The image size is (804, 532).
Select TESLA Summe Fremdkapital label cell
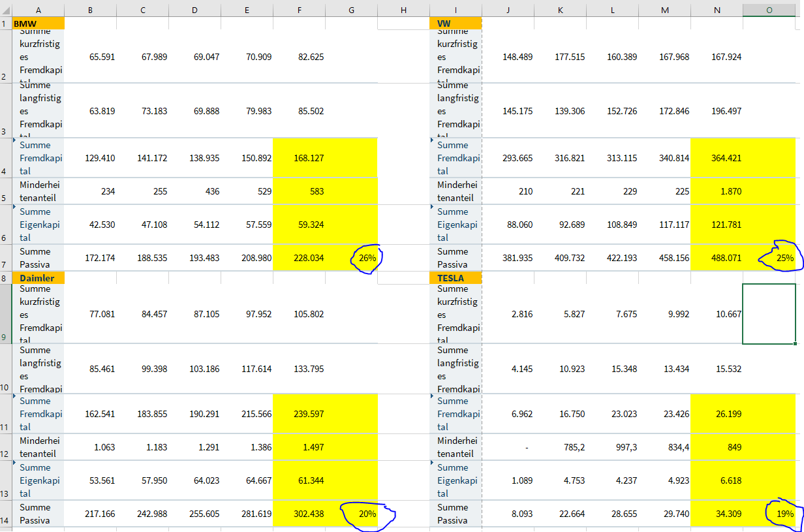[x=456, y=414]
